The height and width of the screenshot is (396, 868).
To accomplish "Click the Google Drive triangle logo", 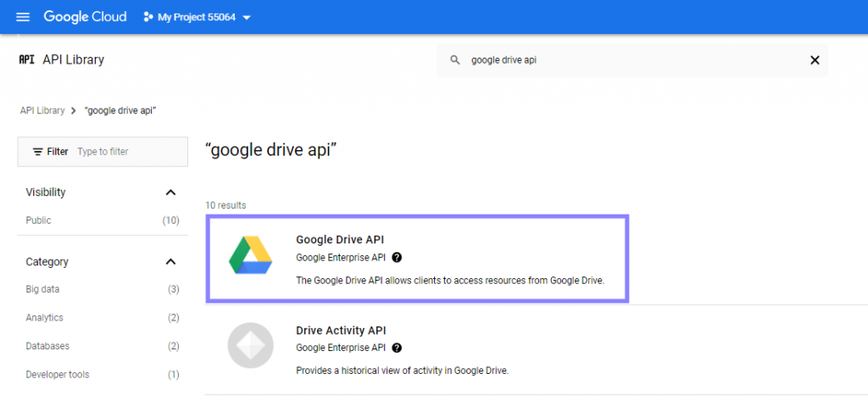I will pyautogui.click(x=250, y=254).
